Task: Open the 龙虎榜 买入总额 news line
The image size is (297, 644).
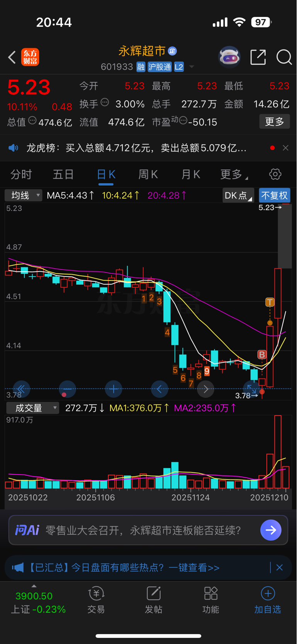Action: [136, 148]
